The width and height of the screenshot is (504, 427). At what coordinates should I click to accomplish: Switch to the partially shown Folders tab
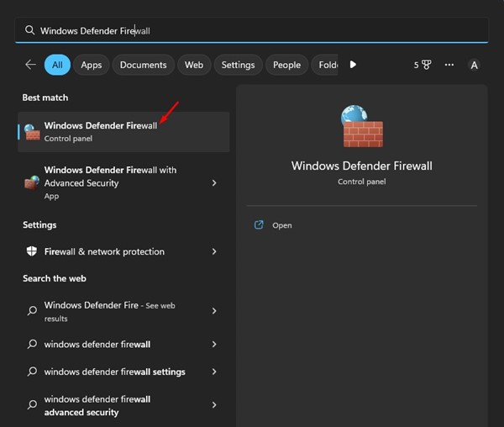point(324,65)
